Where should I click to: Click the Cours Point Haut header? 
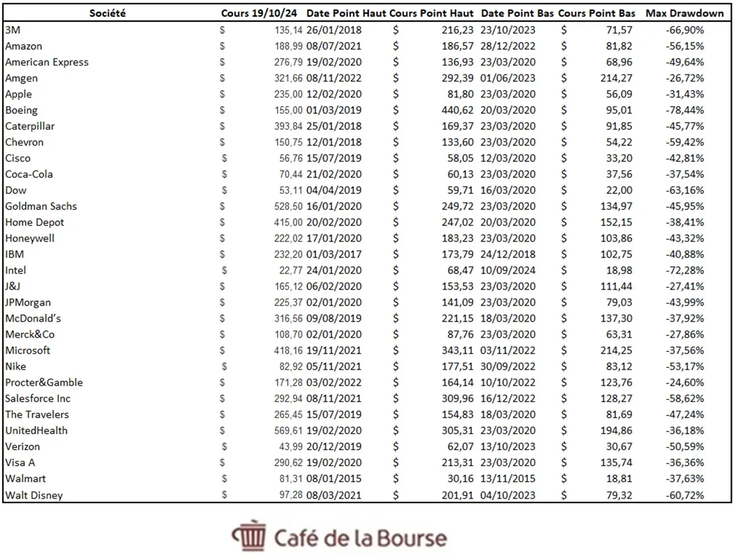(432, 13)
